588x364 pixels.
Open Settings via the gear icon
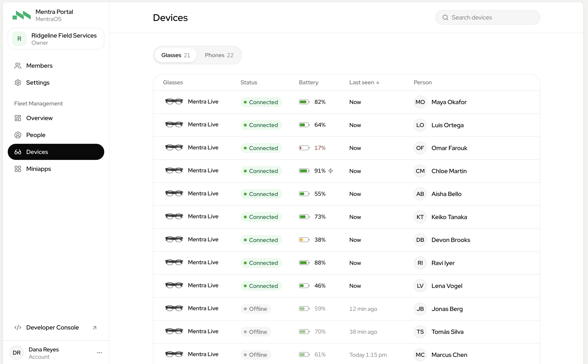point(18,83)
